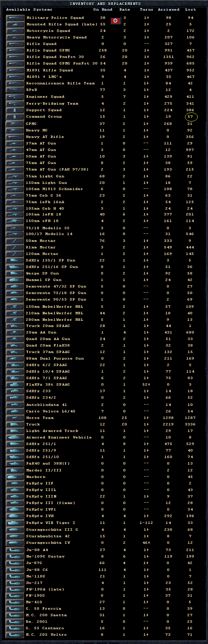Screen dimensions: 208x644
Task: Click the Assigned column header
Action: tap(169, 10)
